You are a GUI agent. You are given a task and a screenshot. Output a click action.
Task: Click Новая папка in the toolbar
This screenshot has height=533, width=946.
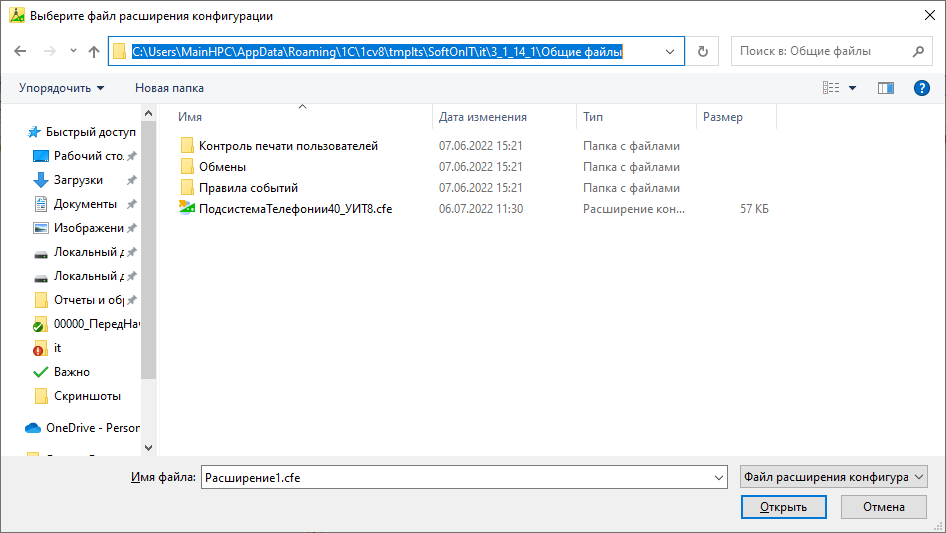click(x=169, y=88)
